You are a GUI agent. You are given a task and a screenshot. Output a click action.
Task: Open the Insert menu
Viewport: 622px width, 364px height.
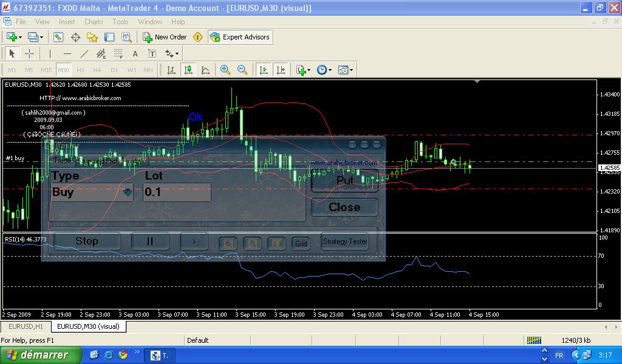point(67,22)
